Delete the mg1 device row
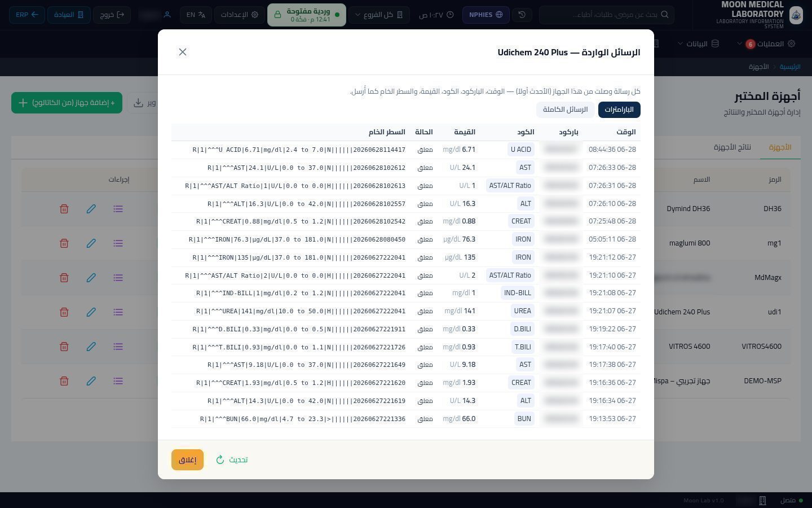 64,243
